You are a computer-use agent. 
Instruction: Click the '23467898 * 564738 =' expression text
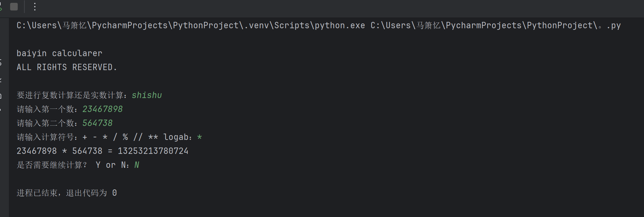click(64, 151)
